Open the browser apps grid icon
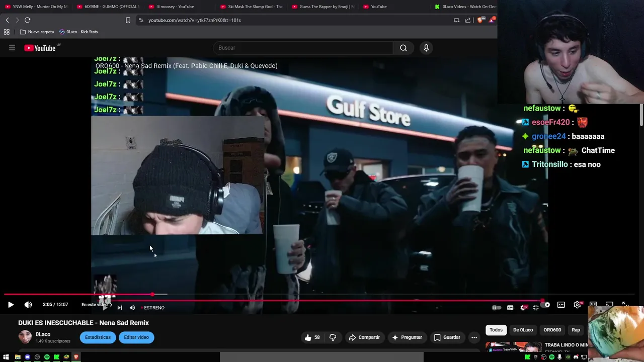Screen dimensions: 644x362 (x=7, y=32)
